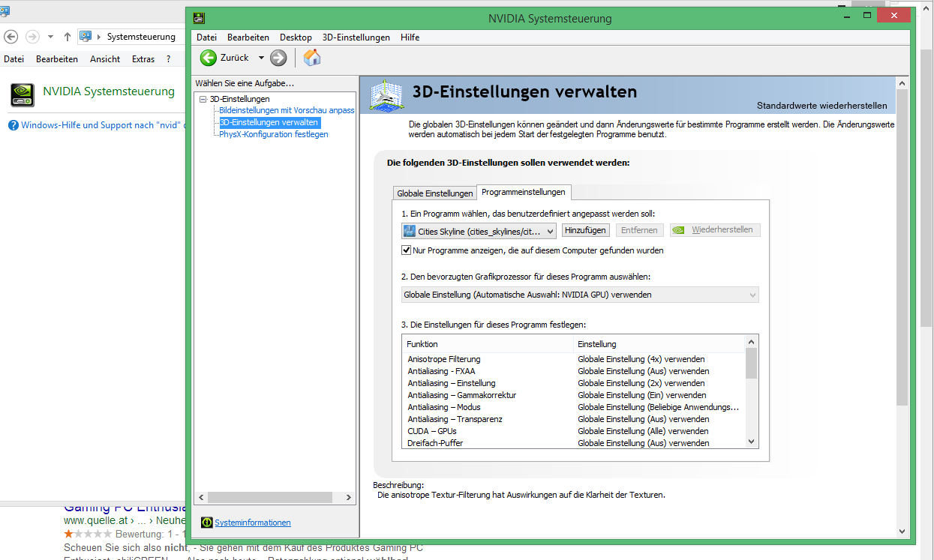Click the forward arrow in NVIDIA toolbar
The width and height of the screenshot is (934, 560).
click(x=278, y=58)
